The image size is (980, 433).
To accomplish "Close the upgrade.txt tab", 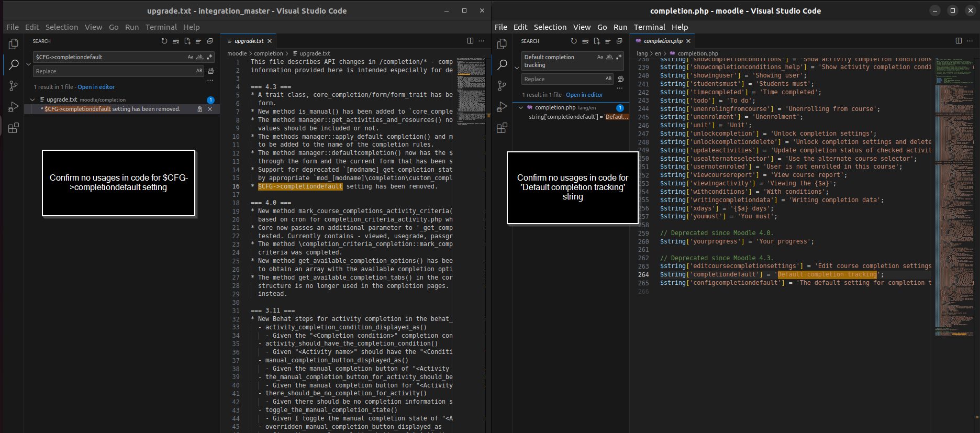I will coord(270,41).
